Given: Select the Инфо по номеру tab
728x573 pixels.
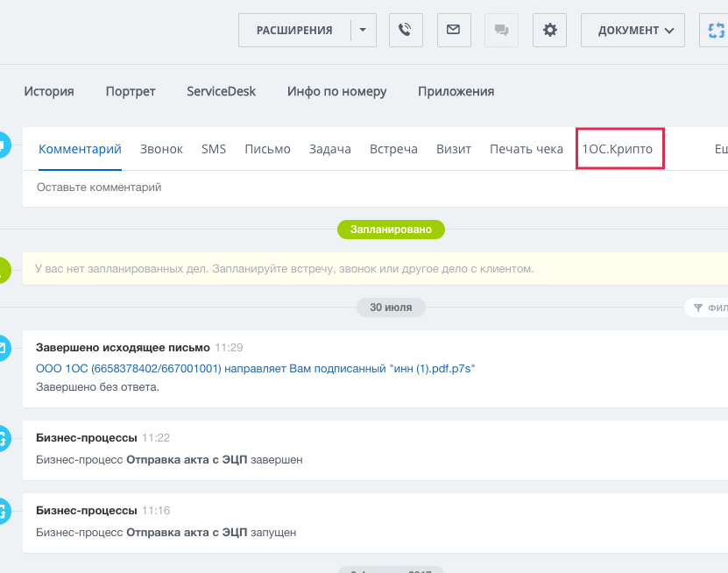Looking at the screenshot, I should tap(336, 91).
